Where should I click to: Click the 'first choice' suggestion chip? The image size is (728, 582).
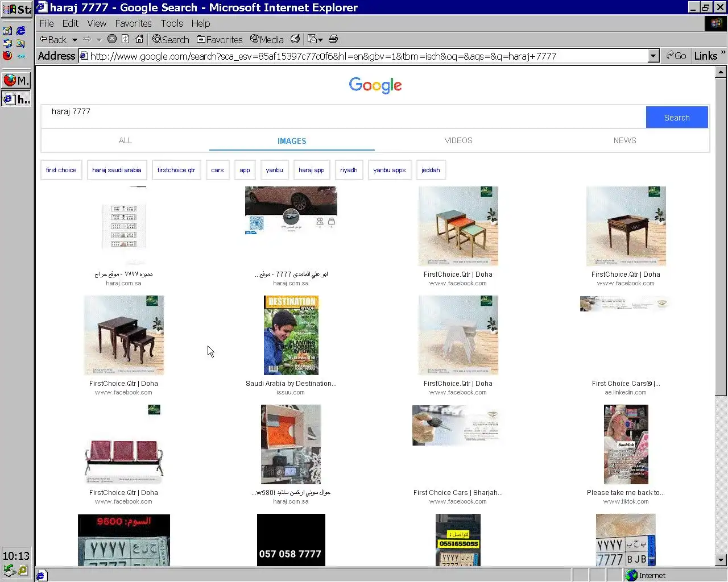[61, 170]
